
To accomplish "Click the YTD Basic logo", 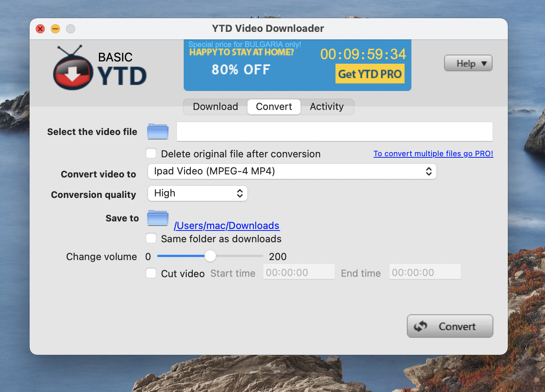I will tap(100, 68).
